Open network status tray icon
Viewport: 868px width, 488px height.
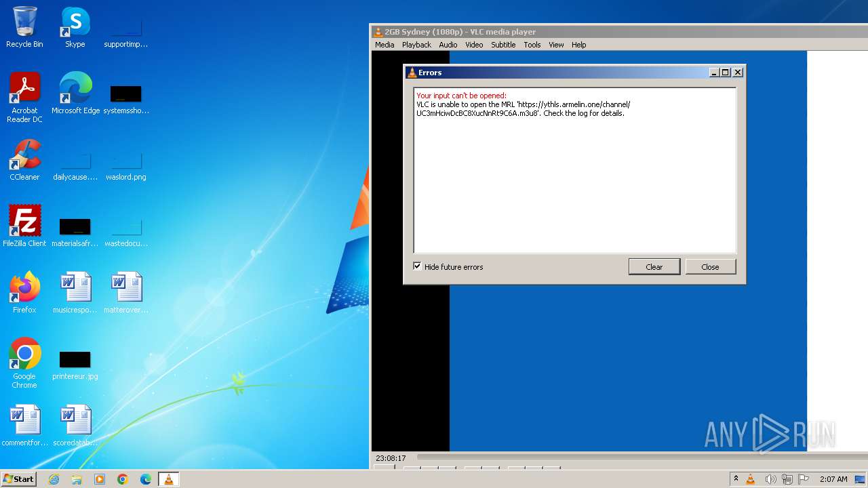(x=787, y=479)
